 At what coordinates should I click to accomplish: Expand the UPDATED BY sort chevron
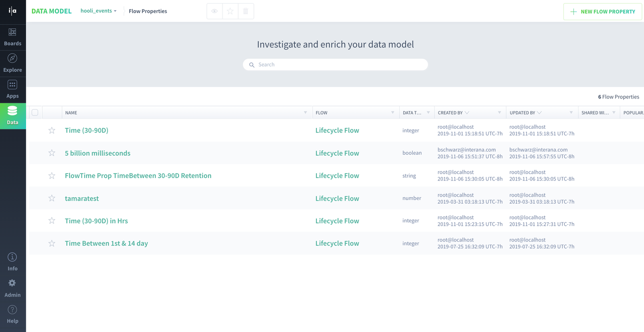540,113
